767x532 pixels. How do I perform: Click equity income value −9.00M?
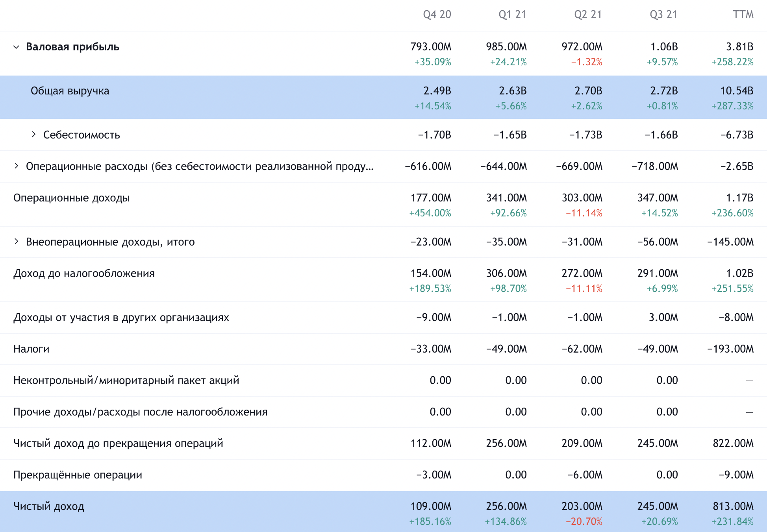[x=434, y=318]
